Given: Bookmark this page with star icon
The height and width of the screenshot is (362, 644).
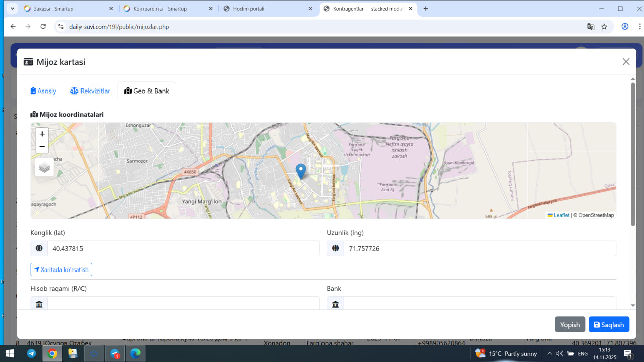Looking at the screenshot, I should (604, 27).
